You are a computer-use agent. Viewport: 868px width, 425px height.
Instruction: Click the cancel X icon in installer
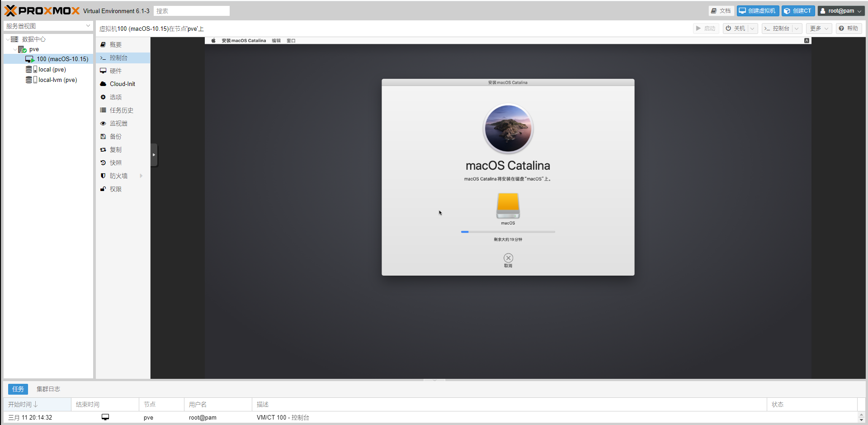click(508, 258)
